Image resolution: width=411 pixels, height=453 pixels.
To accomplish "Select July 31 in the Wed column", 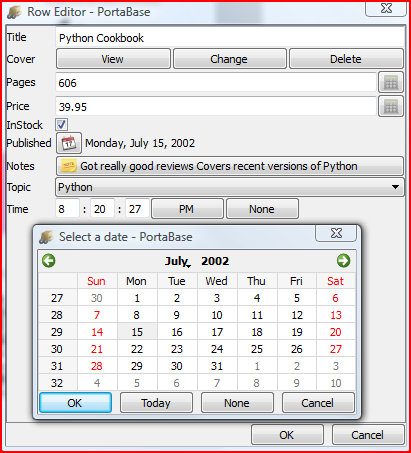I will (217, 366).
